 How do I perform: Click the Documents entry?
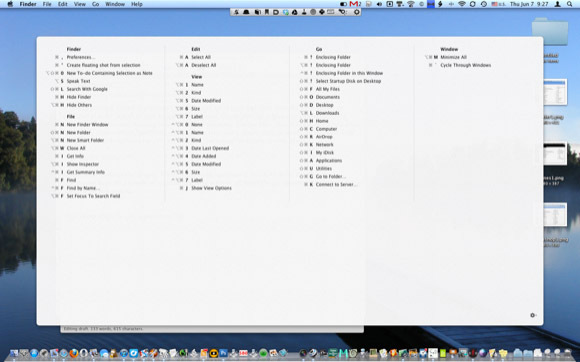[x=327, y=97]
